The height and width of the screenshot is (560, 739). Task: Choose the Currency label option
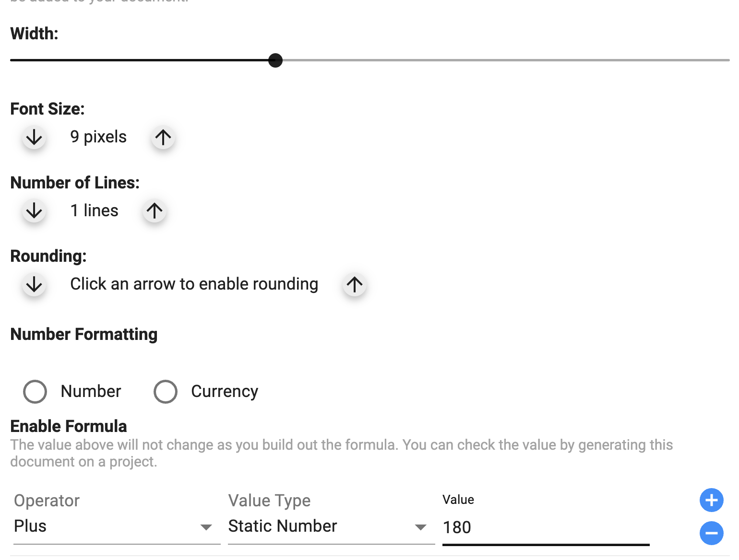click(x=225, y=392)
